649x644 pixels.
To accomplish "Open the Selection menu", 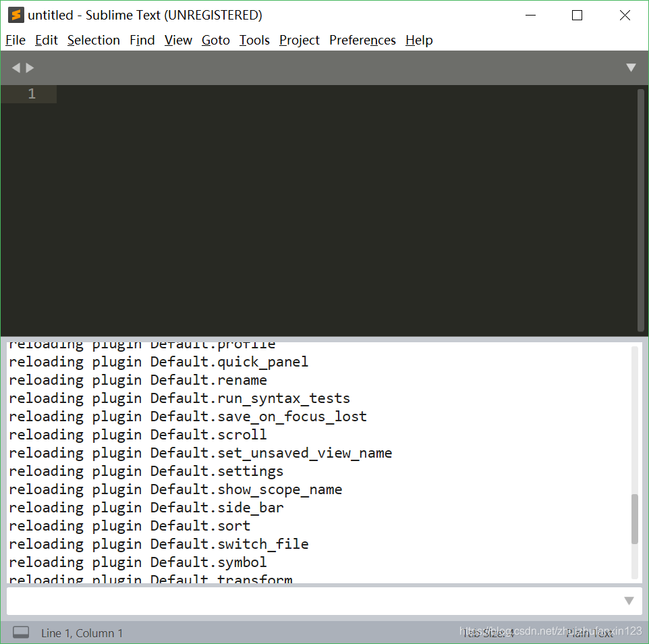I will [94, 41].
